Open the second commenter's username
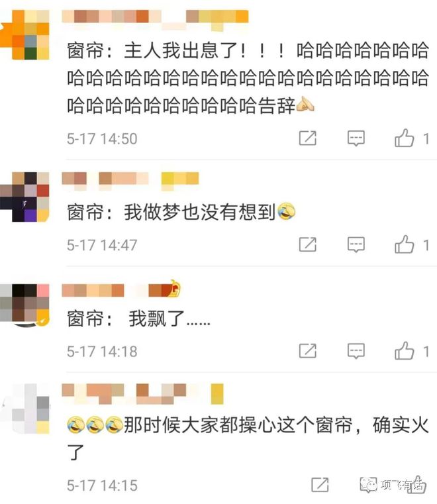This screenshot has height=504, width=437. point(130,181)
